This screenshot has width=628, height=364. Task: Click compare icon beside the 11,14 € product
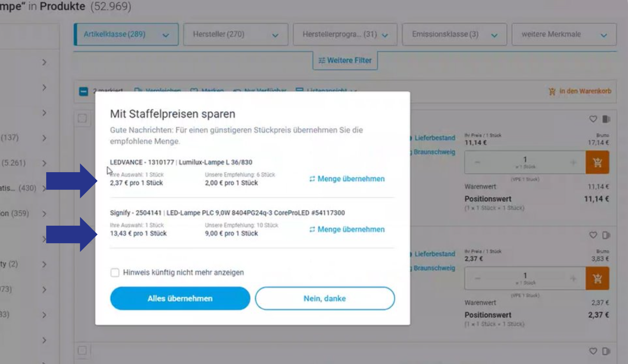(606, 119)
